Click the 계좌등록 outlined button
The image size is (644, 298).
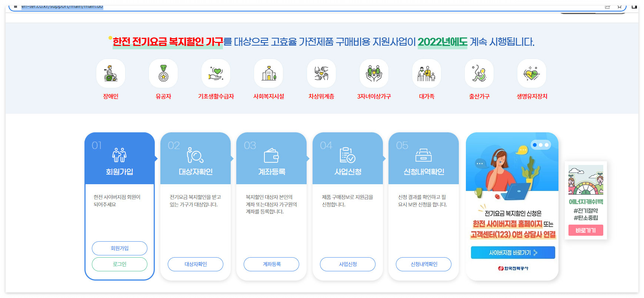point(271,264)
